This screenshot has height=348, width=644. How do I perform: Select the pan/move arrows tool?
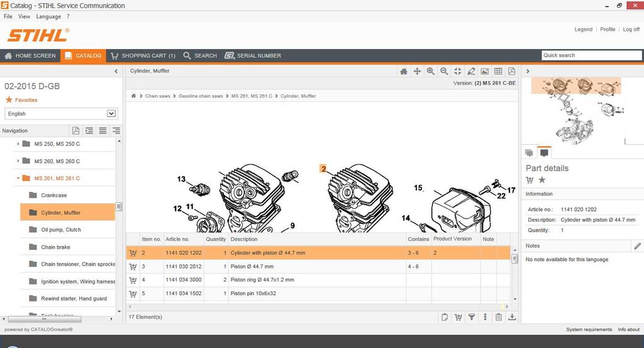point(417,72)
